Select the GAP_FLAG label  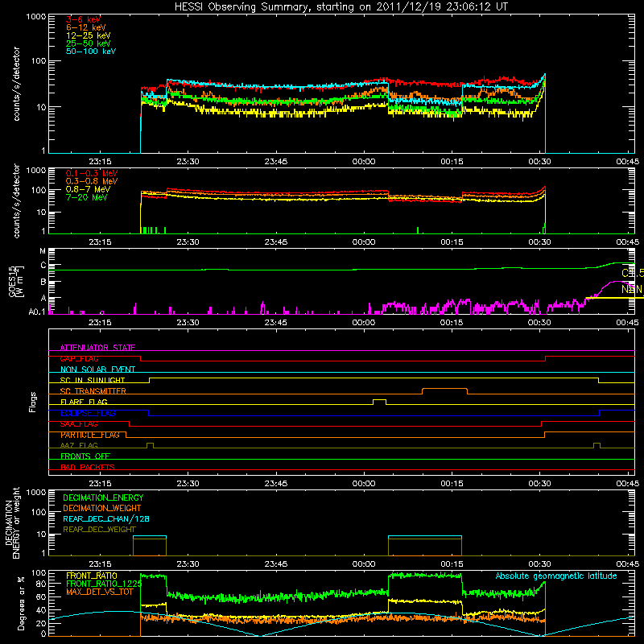point(79,358)
